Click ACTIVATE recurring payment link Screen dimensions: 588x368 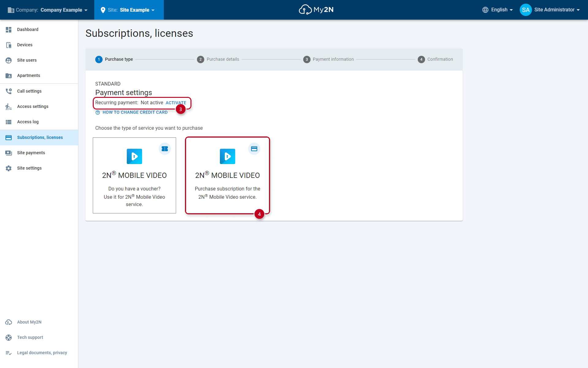(x=176, y=103)
